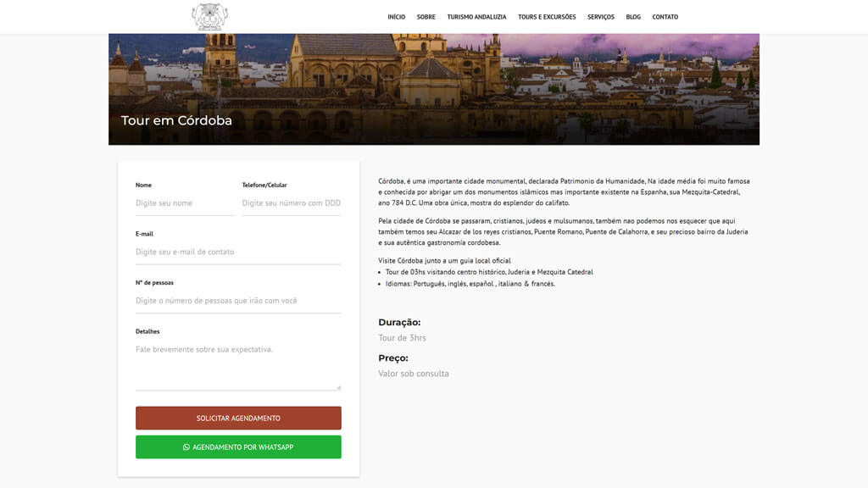868x488 pixels.
Task: Focus the Detalhes text area
Action: [x=238, y=364]
